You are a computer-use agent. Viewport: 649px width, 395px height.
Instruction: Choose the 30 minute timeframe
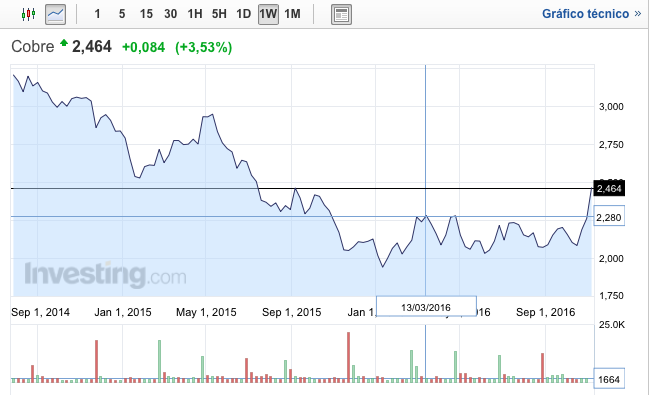coord(171,14)
